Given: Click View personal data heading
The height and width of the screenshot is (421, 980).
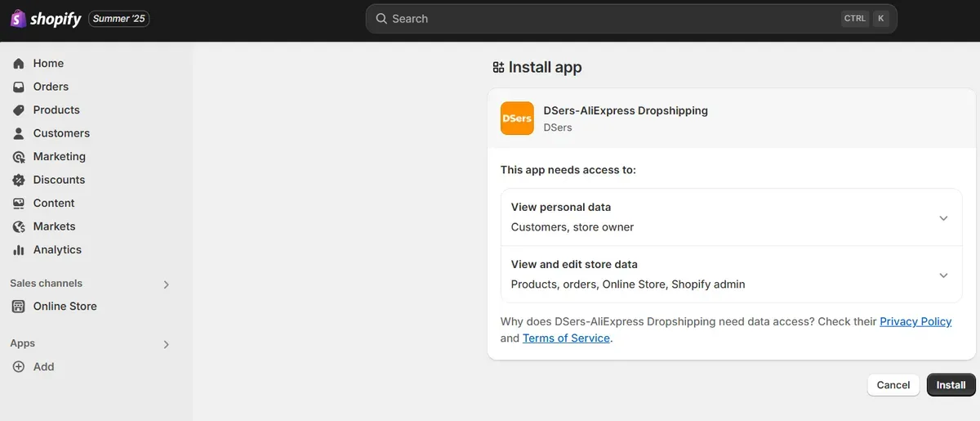Looking at the screenshot, I should 561,208.
